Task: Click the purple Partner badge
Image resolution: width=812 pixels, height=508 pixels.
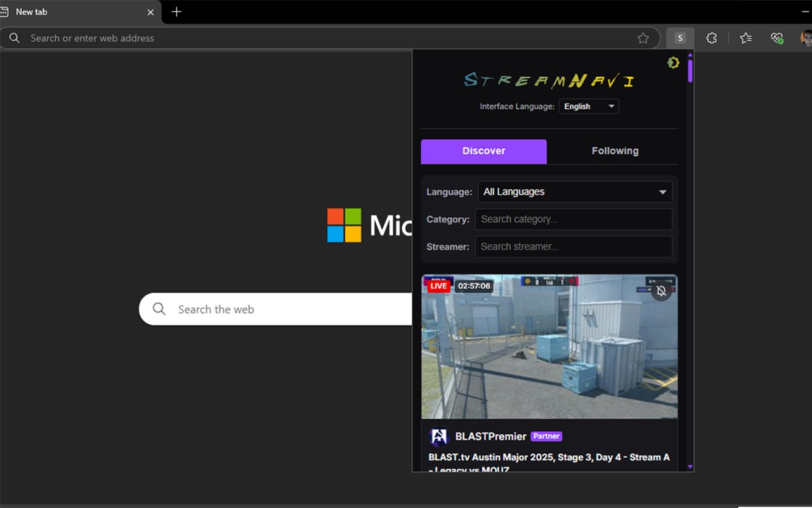Action: (x=547, y=436)
